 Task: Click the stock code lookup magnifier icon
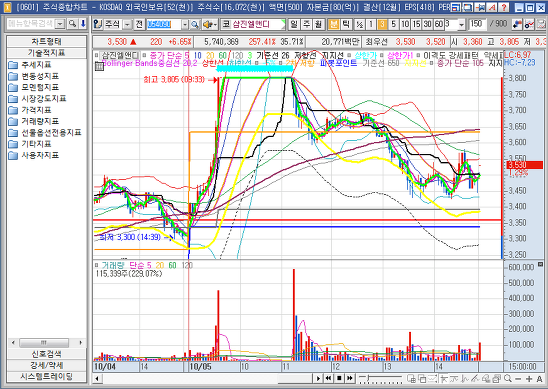(195, 24)
